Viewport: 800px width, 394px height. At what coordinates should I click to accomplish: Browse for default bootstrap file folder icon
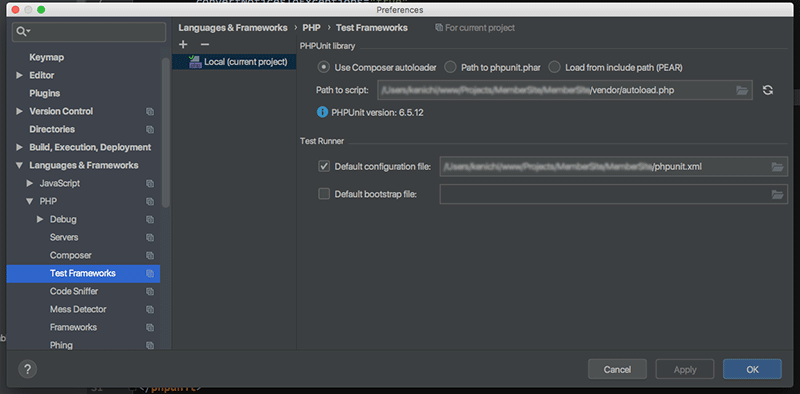coord(777,194)
